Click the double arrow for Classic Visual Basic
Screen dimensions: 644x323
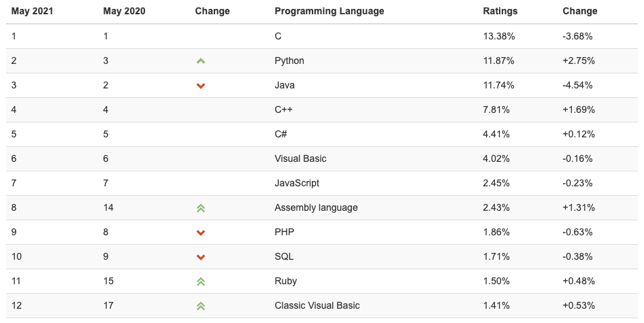(200, 306)
